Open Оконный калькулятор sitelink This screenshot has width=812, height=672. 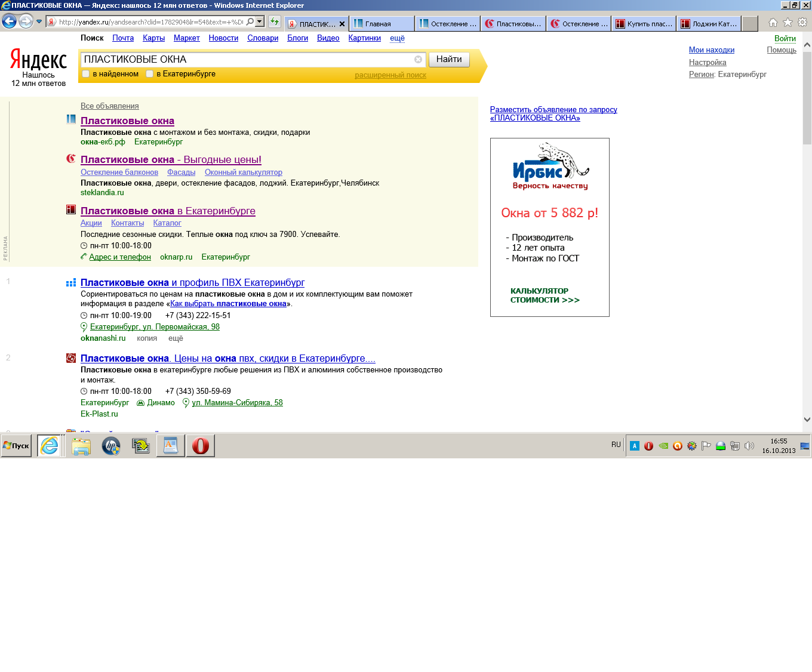click(x=244, y=172)
